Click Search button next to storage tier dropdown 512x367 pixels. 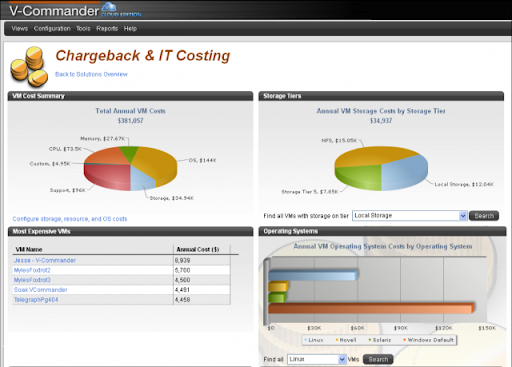pos(484,216)
